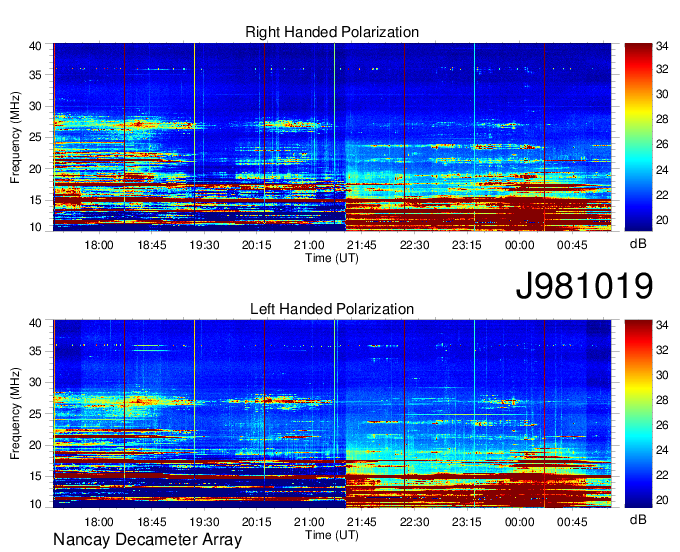Click the 20 MHz tick on the bottom plot

[36, 445]
